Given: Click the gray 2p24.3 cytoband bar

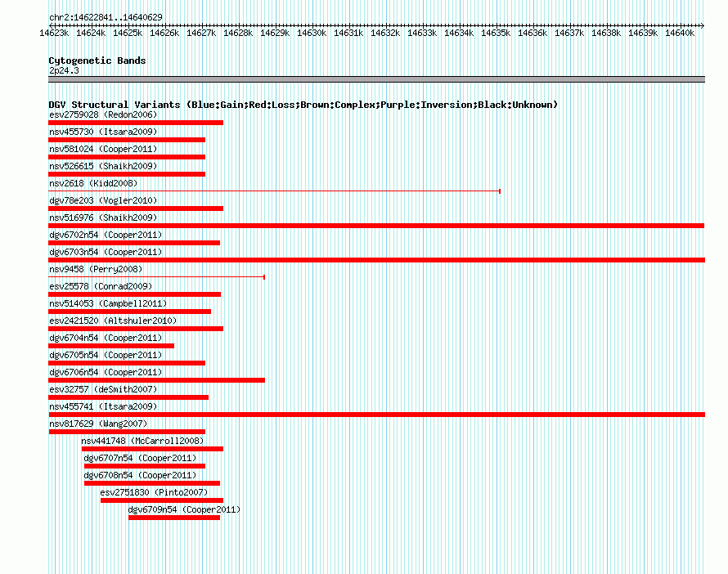Looking at the screenshot, I should point(376,79).
